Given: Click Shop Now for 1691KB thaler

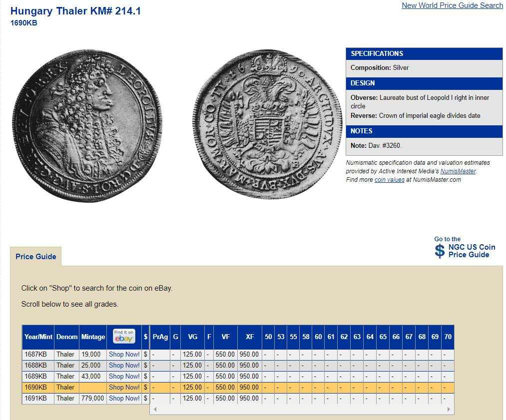Looking at the screenshot, I should click(x=124, y=398).
